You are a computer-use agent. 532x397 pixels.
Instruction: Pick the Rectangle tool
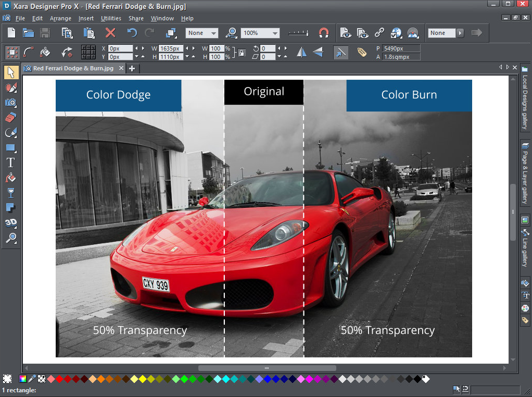tap(11, 147)
